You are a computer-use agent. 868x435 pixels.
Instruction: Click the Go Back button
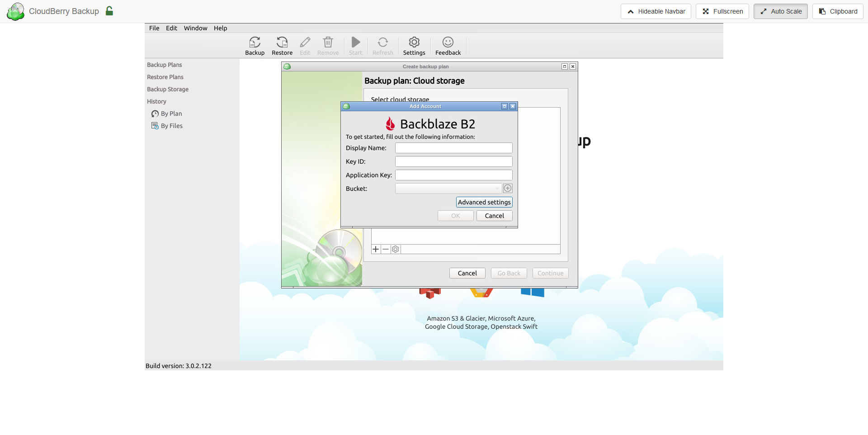click(x=509, y=273)
